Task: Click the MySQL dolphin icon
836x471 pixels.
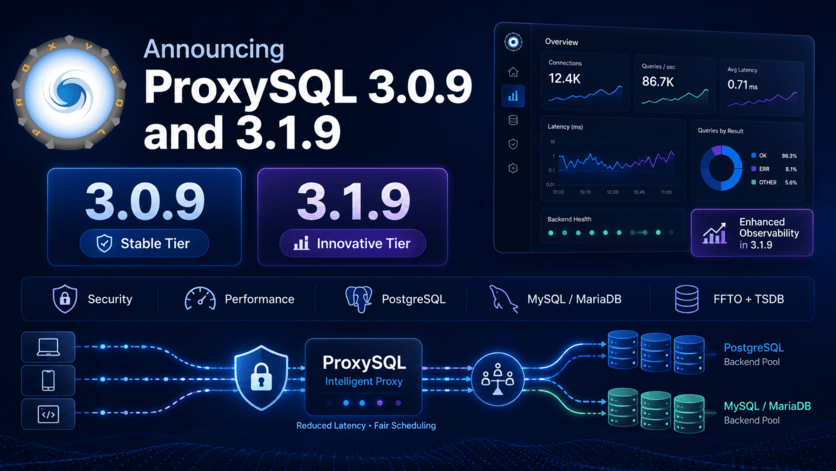Action: pyautogui.click(x=503, y=299)
